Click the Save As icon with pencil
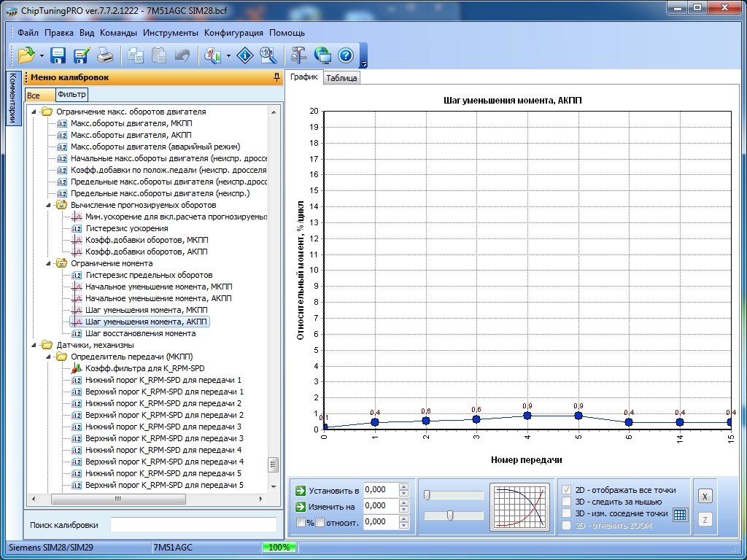747x560 pixels. point(81,55)
